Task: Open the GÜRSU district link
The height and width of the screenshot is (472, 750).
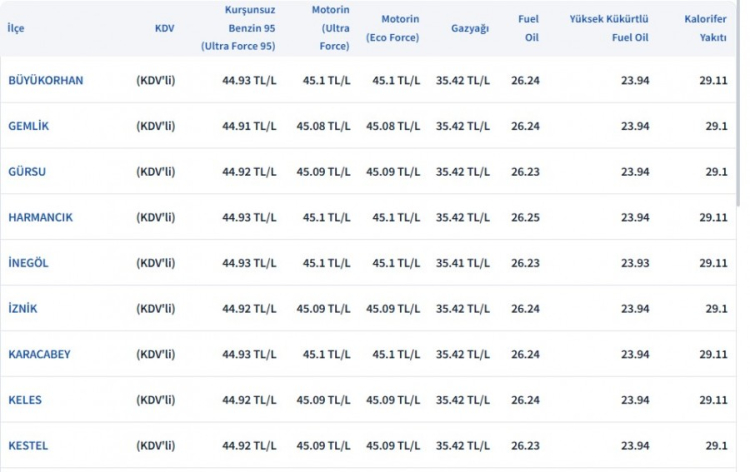Action: (27, 172)
